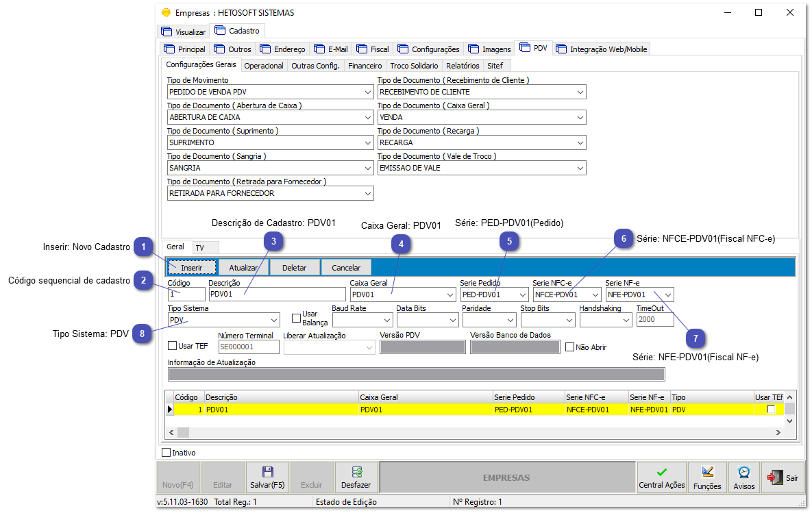Click the Funções icon
This screenshot has width=812, height=513.
coord(707,472)
